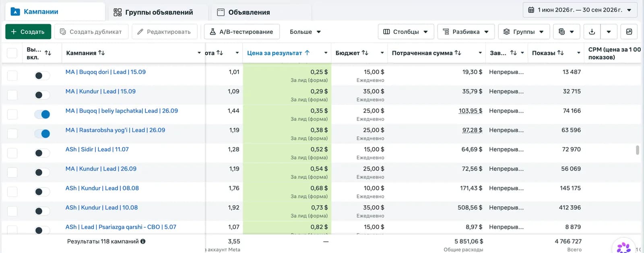This screenshot has height=253, width=644.
Task: Open the Группы dropdown
Action: point(524,32)
